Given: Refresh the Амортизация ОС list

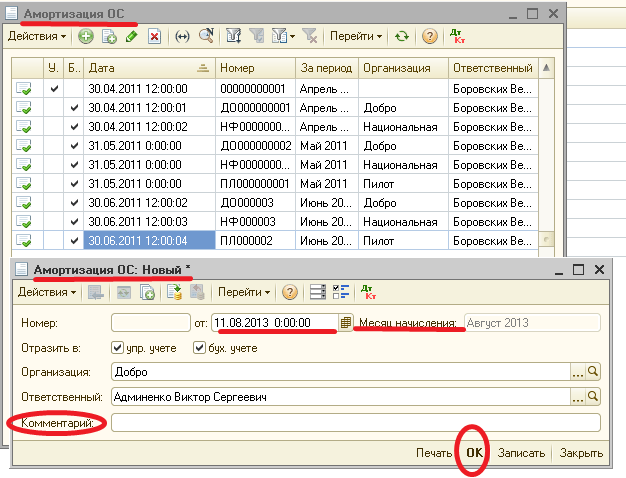Looking at the screenshot, I should coord(402,36).
